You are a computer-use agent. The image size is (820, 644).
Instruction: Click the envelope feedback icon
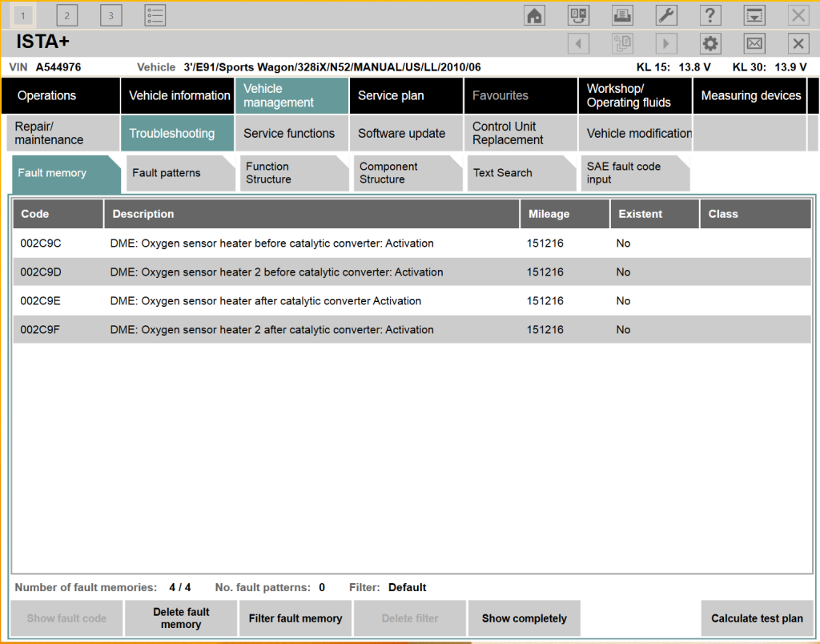pos(754,43)
